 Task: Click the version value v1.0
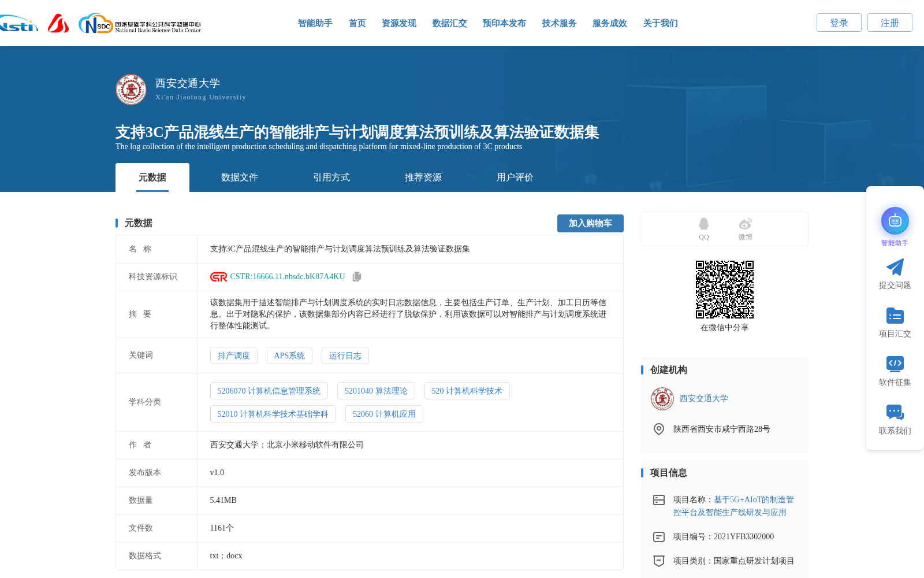[x=217, y=473]
